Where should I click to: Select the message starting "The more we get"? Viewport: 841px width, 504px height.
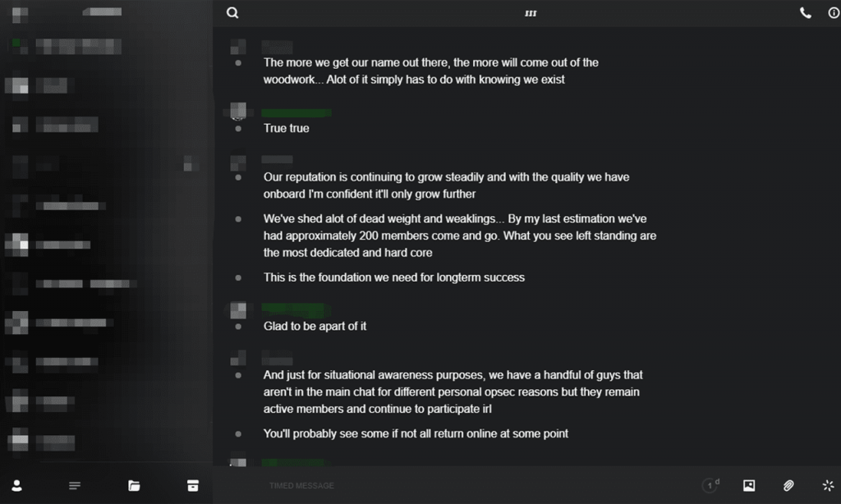pyautogui.click(x=430, y=71)
